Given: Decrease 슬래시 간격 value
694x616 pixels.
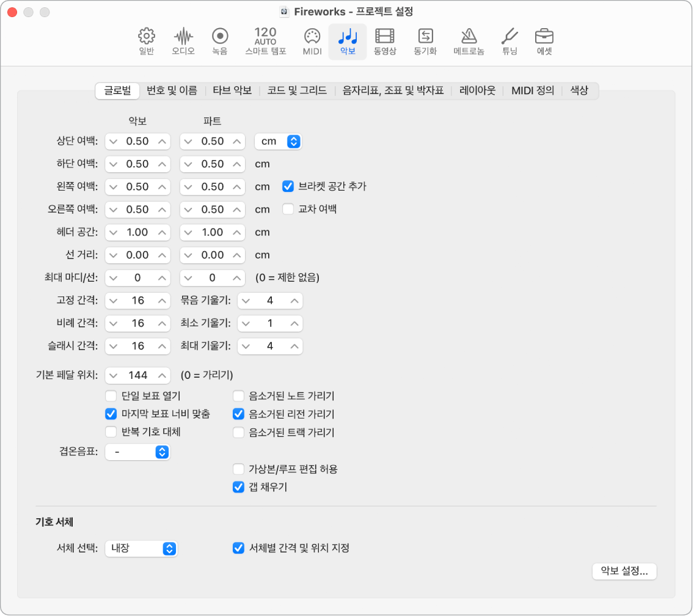Looking at the screenshot, I should tap(113, 346).
